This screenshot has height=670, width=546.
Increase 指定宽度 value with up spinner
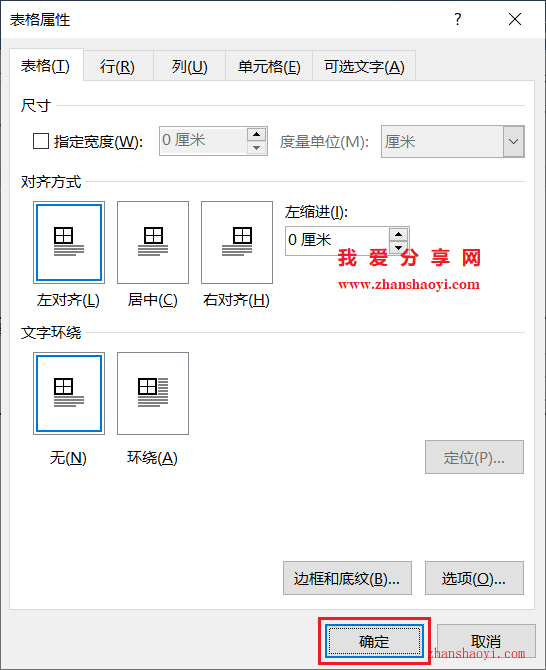256,134
